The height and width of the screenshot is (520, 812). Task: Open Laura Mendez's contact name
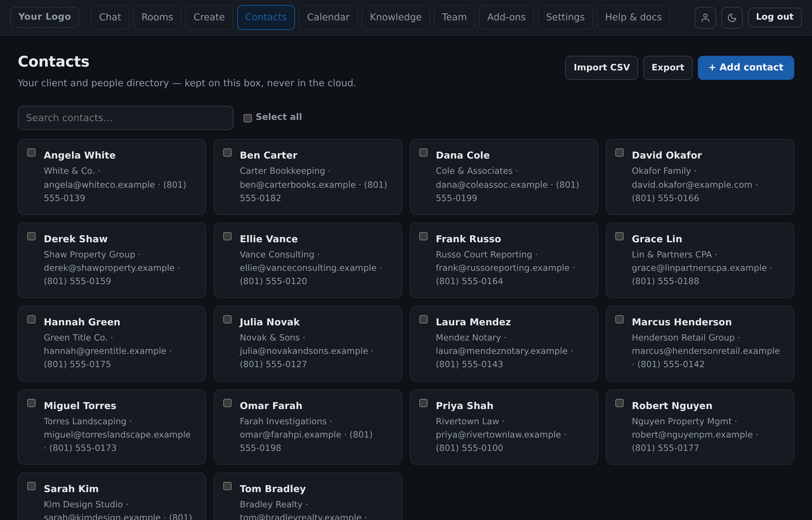[x=473, y=322]
